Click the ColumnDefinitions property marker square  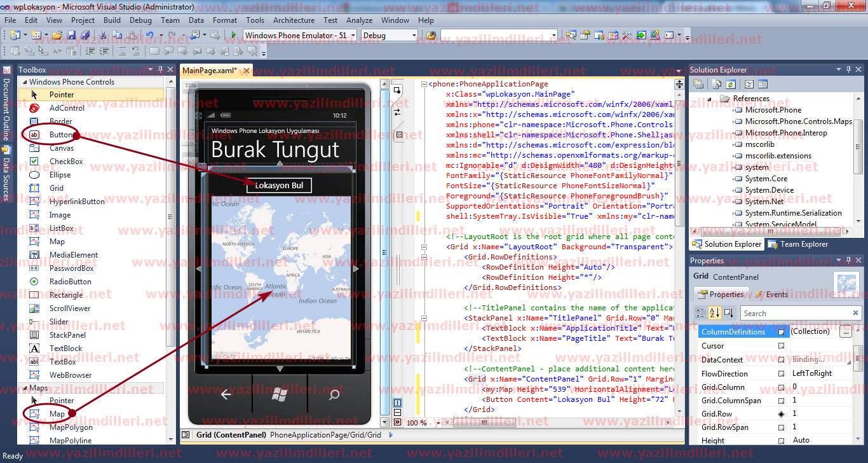[x=781, y=332]
